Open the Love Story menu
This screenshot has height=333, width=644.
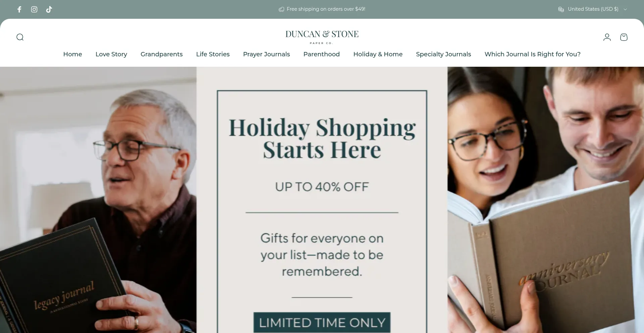click(x=111, y=54)
